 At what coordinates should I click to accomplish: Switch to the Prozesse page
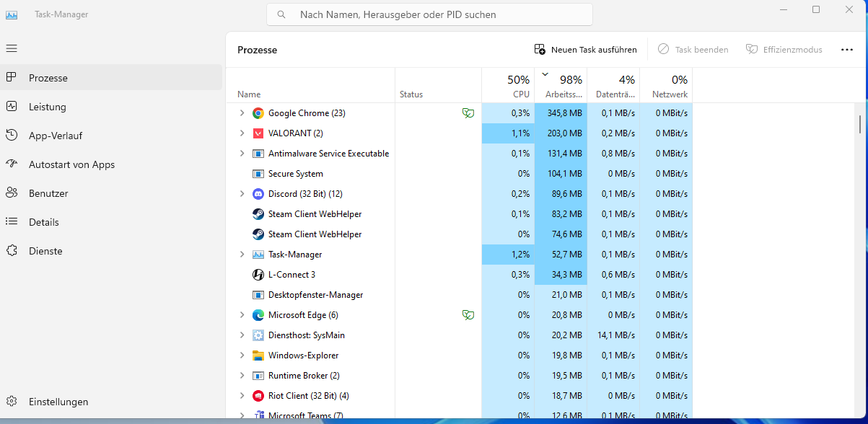pos(111,78)
